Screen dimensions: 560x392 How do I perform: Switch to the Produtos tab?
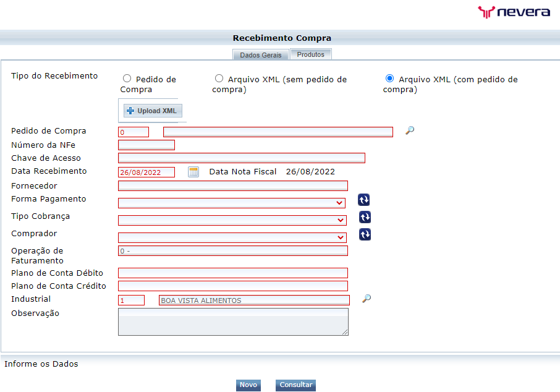point(310,54)
